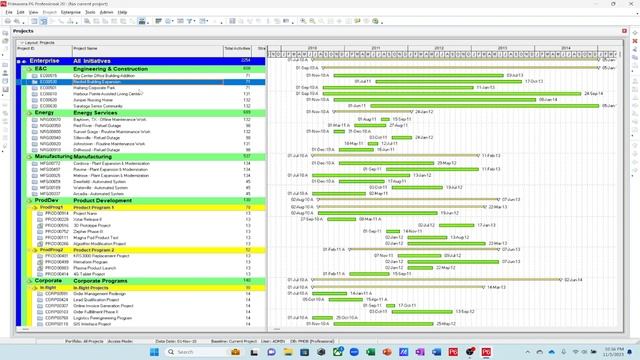Select SIS Interface Project row
The height and width of the screenshot is (360, 640).
141,324
